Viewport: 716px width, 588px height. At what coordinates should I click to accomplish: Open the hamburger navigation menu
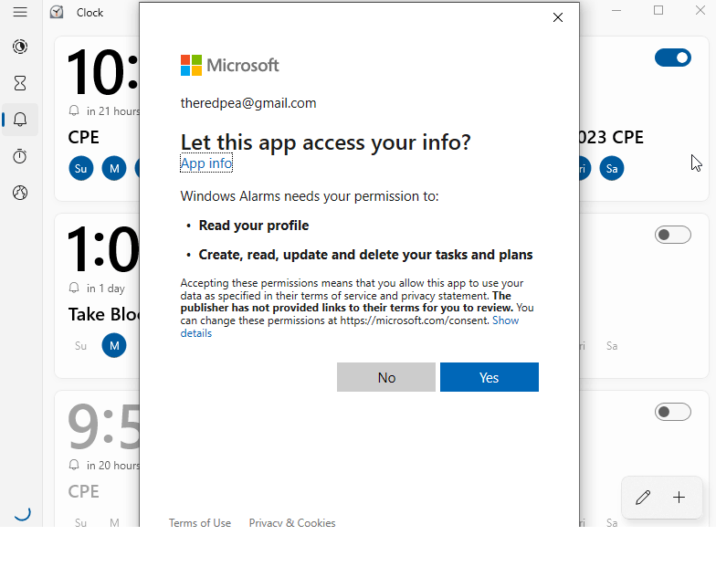(20, 12)
